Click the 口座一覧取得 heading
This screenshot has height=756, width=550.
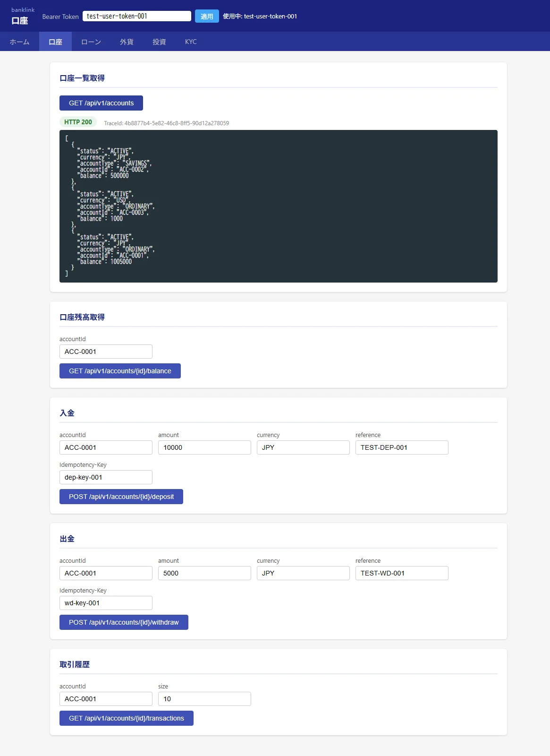click(82, 78)
